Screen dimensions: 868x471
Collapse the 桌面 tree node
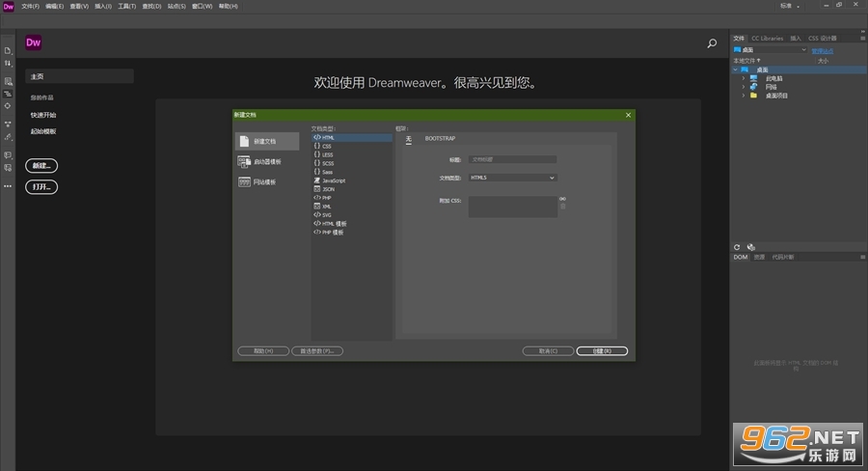(x=736, y=69)
